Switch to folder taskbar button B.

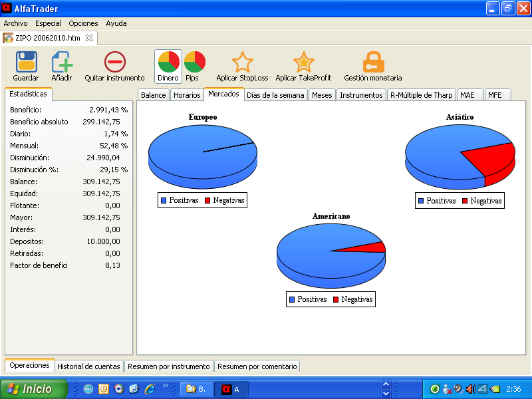(x=197, y=389)
